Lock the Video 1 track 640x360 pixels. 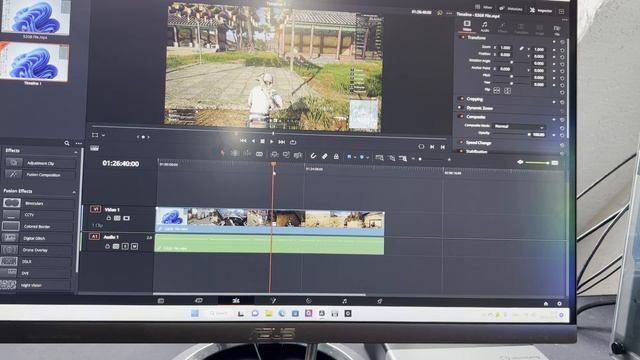tap(109, 218)
